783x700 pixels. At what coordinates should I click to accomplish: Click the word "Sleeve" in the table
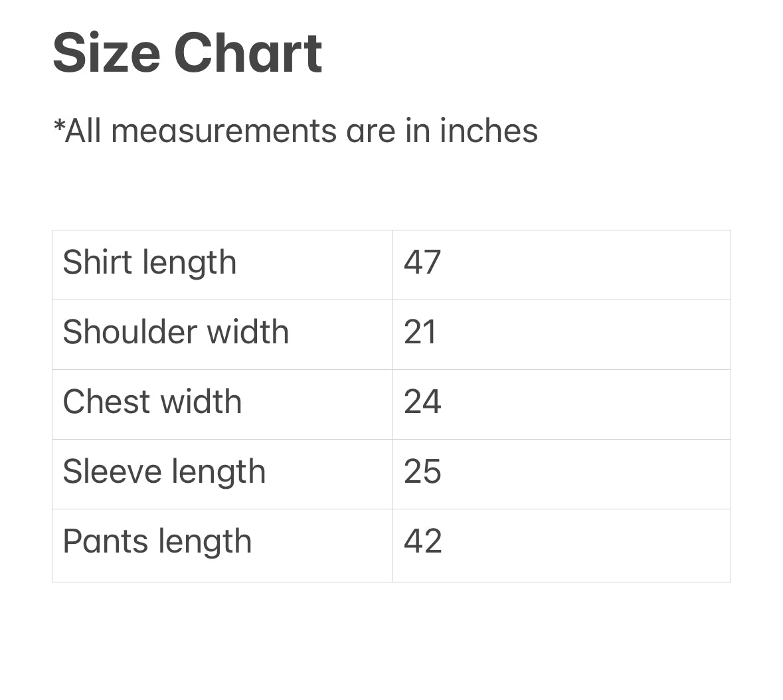pos(112,472)
